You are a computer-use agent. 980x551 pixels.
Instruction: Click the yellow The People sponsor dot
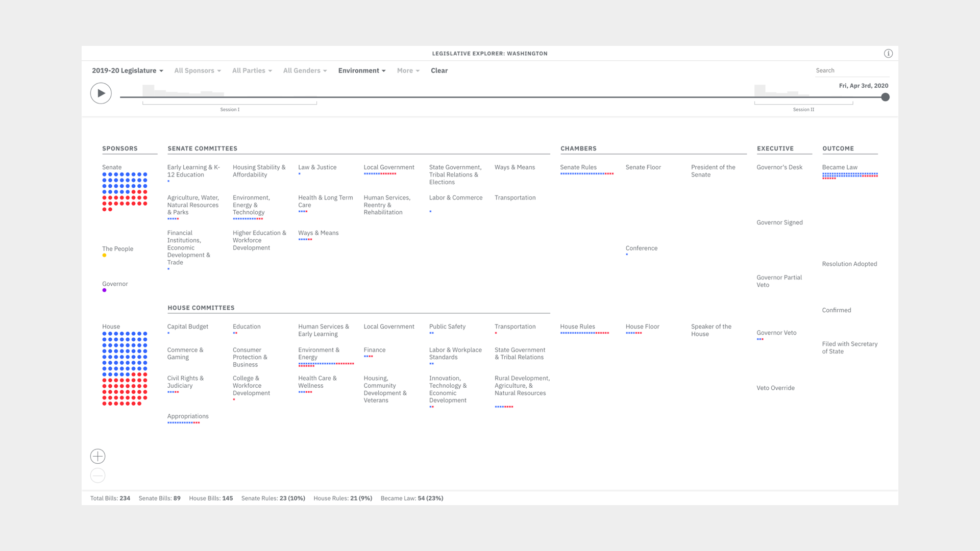[x=104, y=255]
